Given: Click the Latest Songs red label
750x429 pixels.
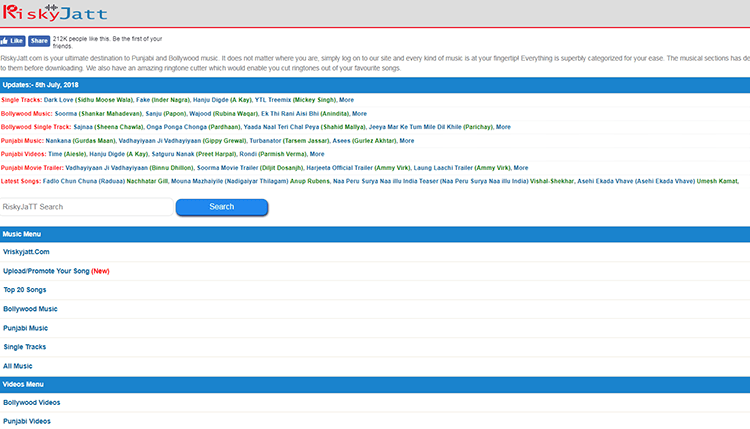Looking at the screenshot, I should click(x=21, y=182).
